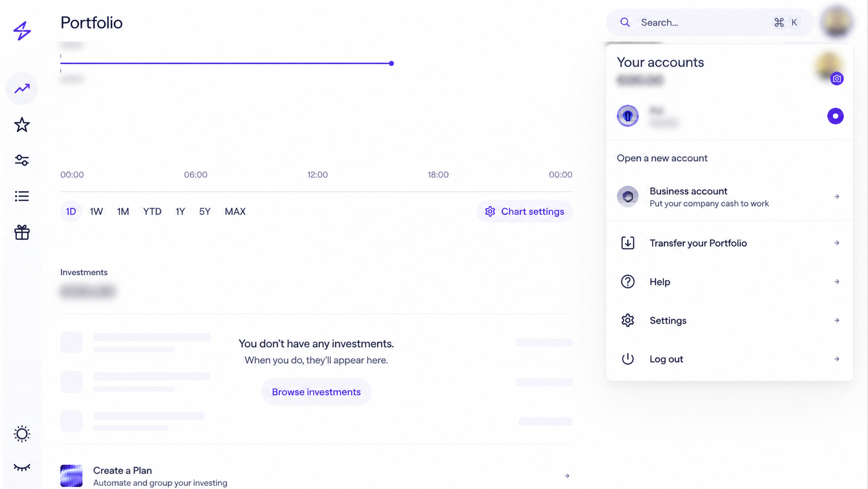Select the active account radio button
Viewport: 868px width, 489px height.
835,116
